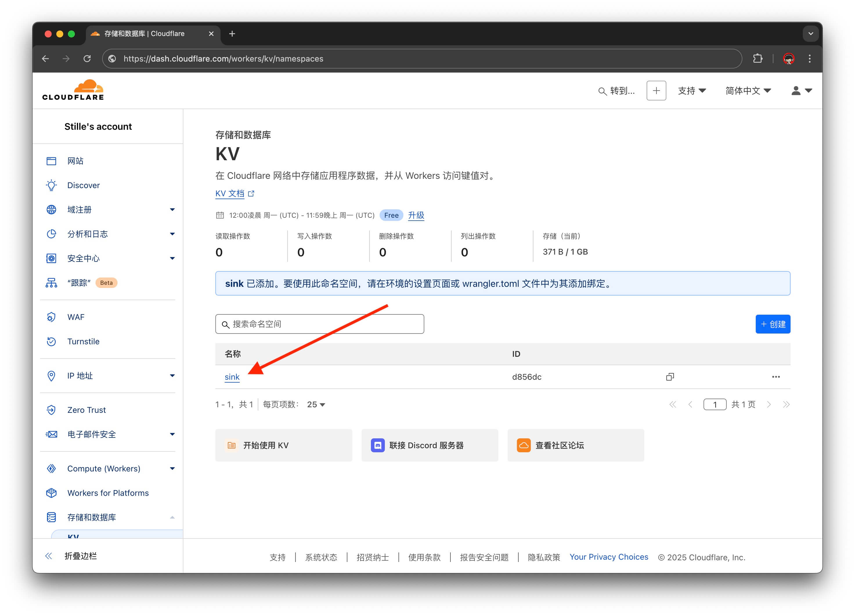Open the KV 文档 link

pos(235,193)
